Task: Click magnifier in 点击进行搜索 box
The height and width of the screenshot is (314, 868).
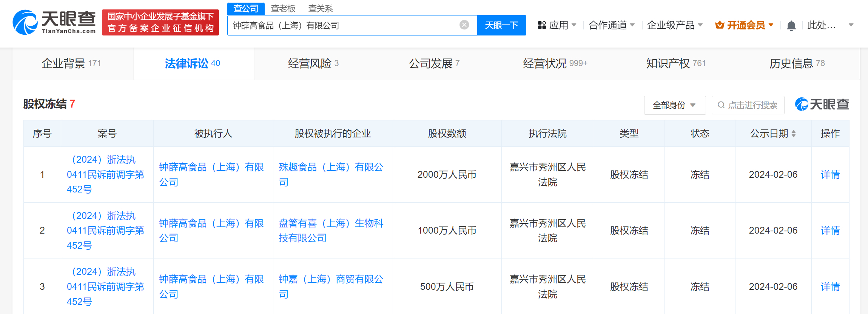Action: click(721, 105)
